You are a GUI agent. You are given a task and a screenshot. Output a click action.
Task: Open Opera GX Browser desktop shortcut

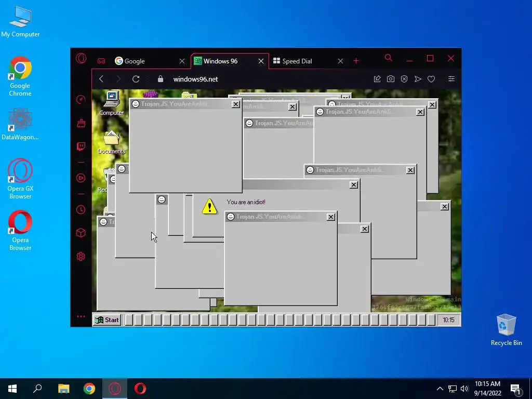(20, 179)
